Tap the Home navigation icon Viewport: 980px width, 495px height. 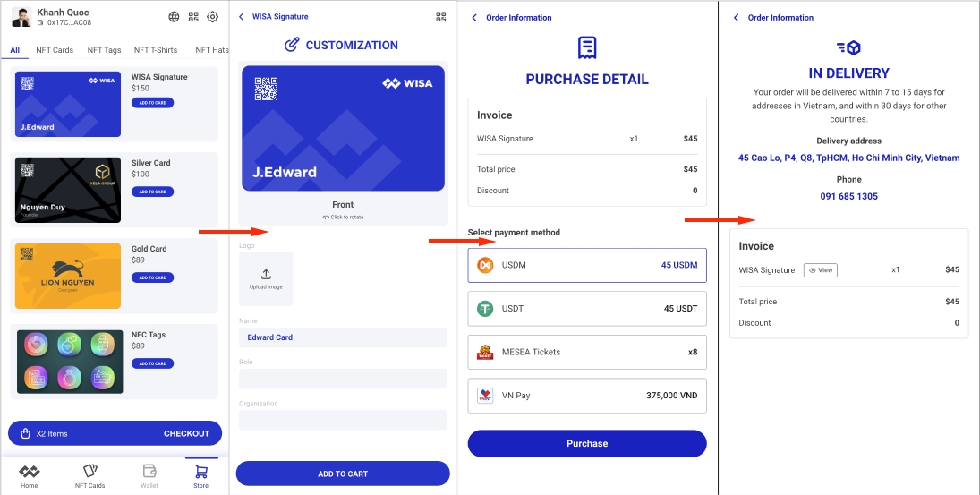(30, 472)
